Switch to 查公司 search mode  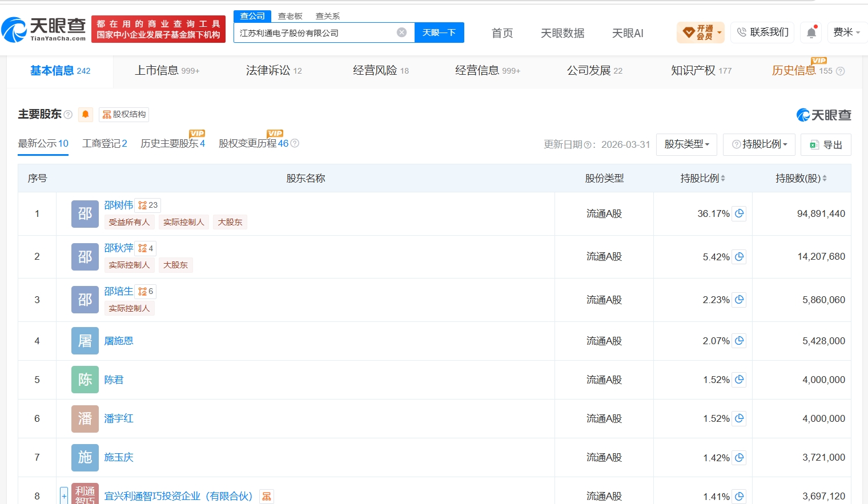coord(252,16)
